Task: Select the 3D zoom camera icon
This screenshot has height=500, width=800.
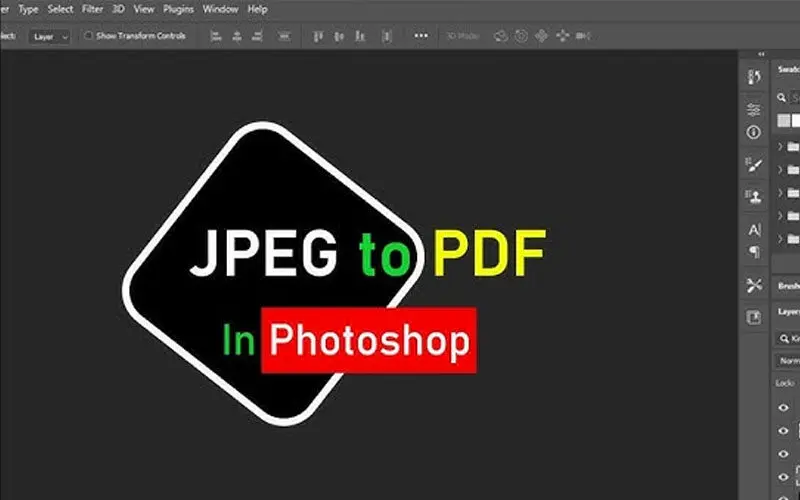Action: coord(583,36)
